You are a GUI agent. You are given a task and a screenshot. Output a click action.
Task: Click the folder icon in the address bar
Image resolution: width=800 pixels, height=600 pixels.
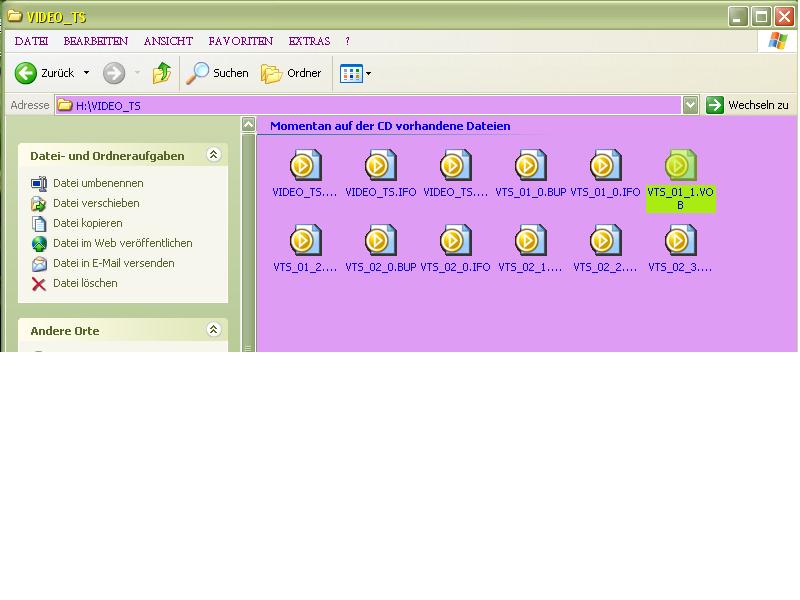[65, 105]
